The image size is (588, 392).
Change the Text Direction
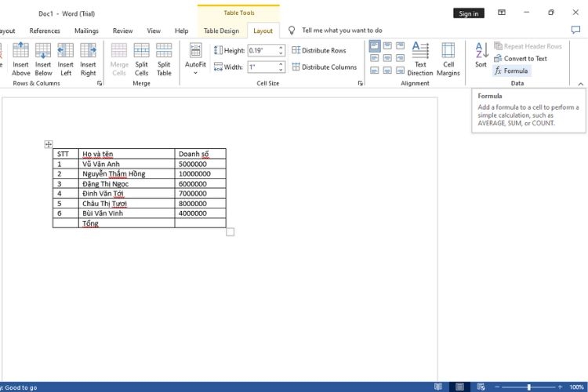tap(420, 59)
